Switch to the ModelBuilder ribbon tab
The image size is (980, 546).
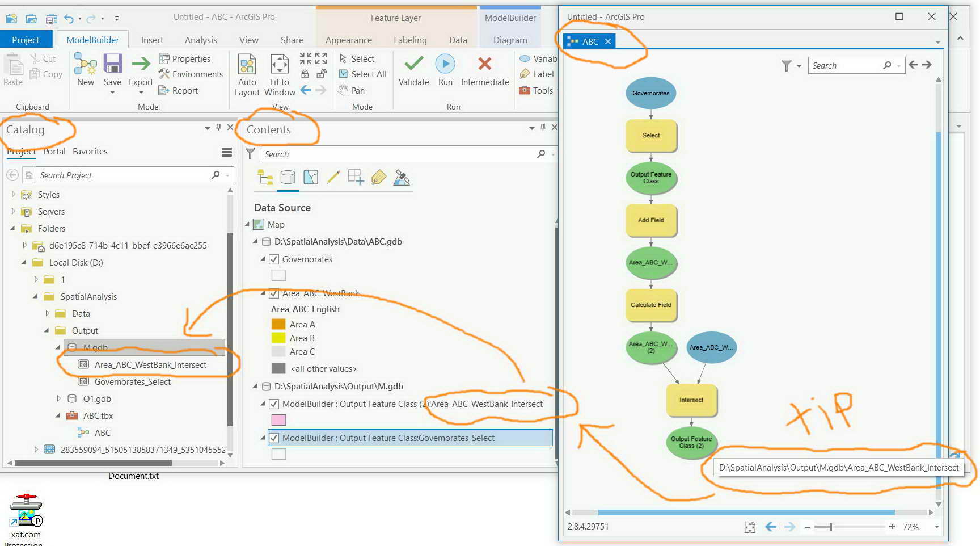tap(92, 39)
